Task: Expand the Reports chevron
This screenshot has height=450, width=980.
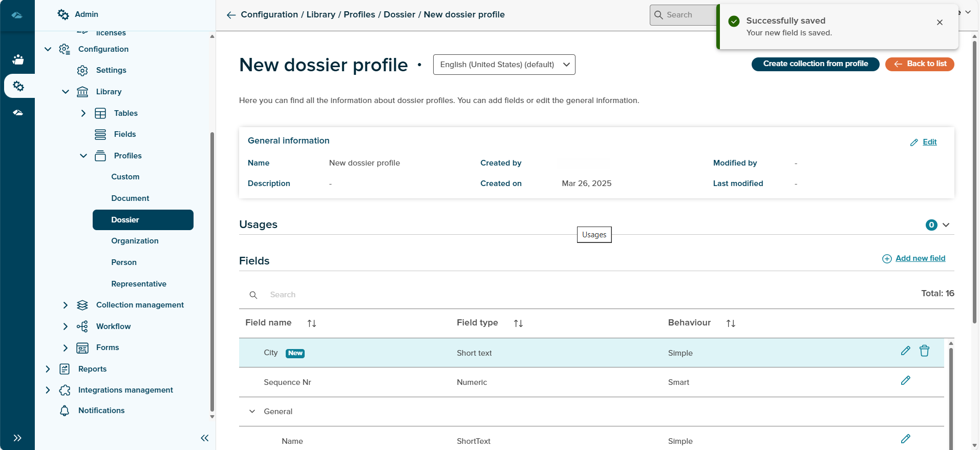Action: click(x=48, y=369)
